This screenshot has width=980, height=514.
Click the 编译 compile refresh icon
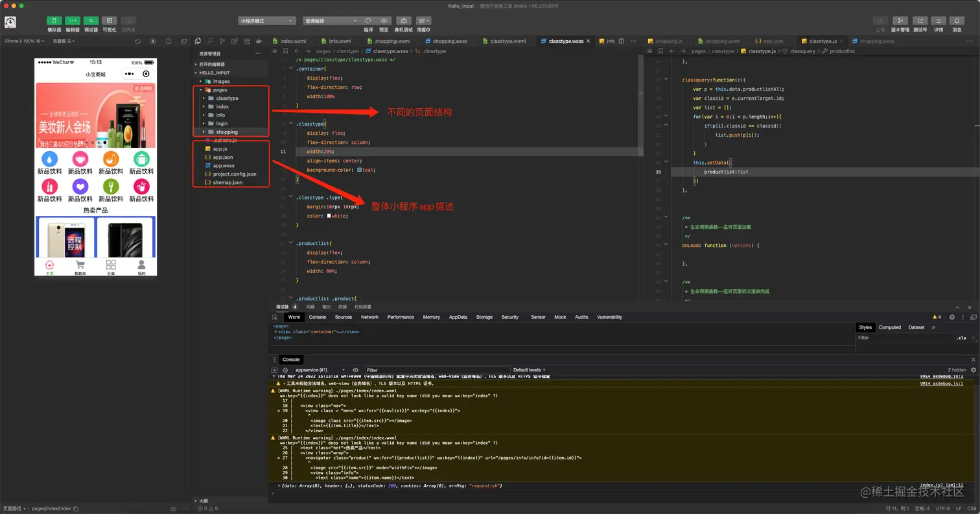(368, 21)
